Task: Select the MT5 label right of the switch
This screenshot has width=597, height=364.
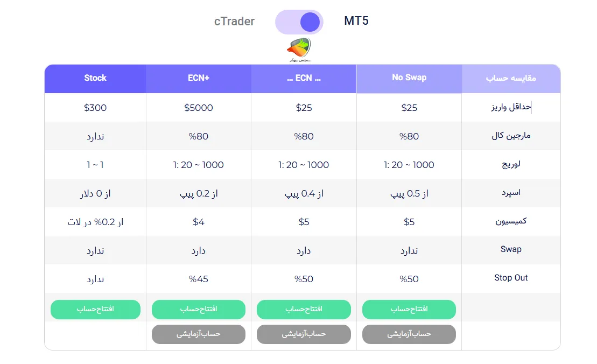Action: coord(355,22)
